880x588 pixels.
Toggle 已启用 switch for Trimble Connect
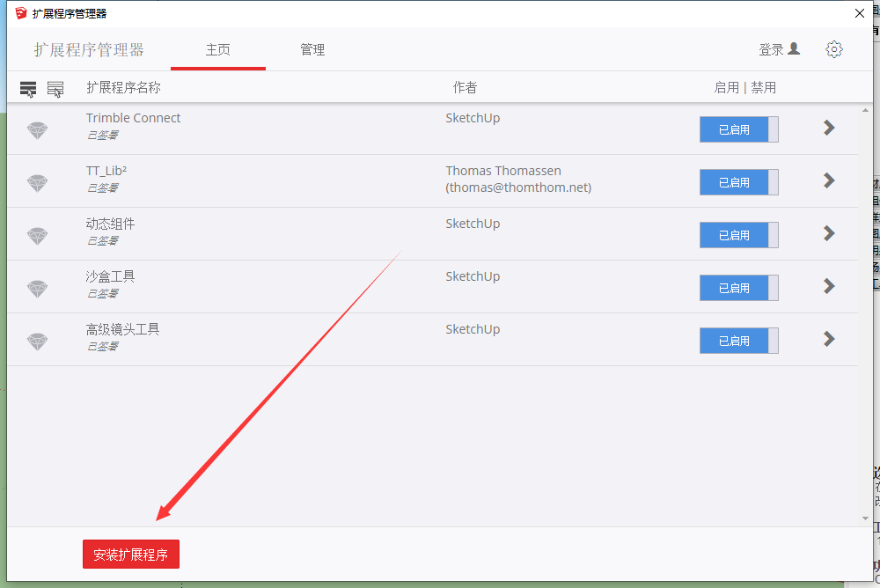point(738,129)
